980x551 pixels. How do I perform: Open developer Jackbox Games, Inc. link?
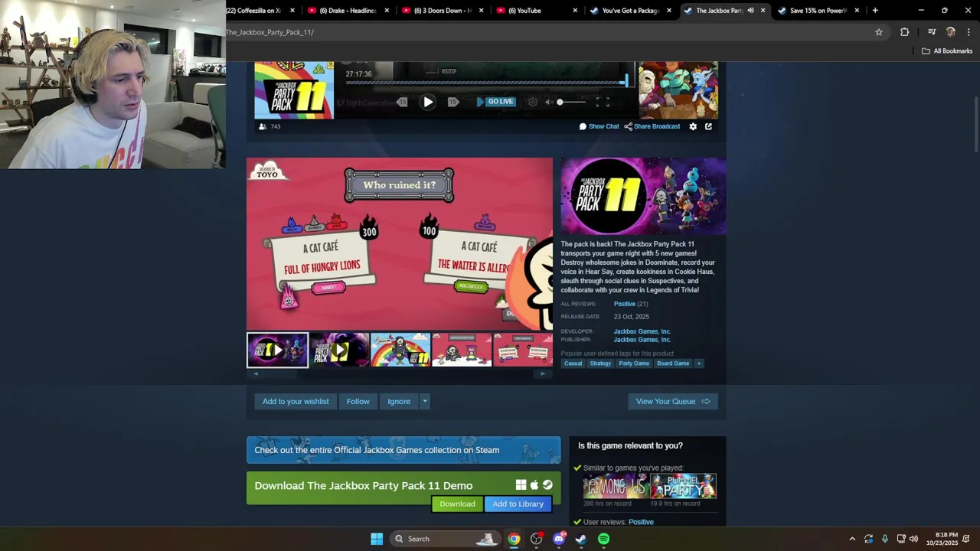click(x=642, y=331)
